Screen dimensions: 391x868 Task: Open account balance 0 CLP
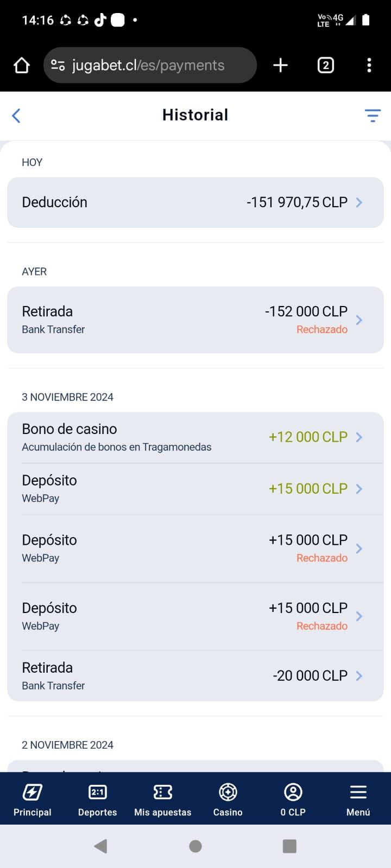pos(293,799)
